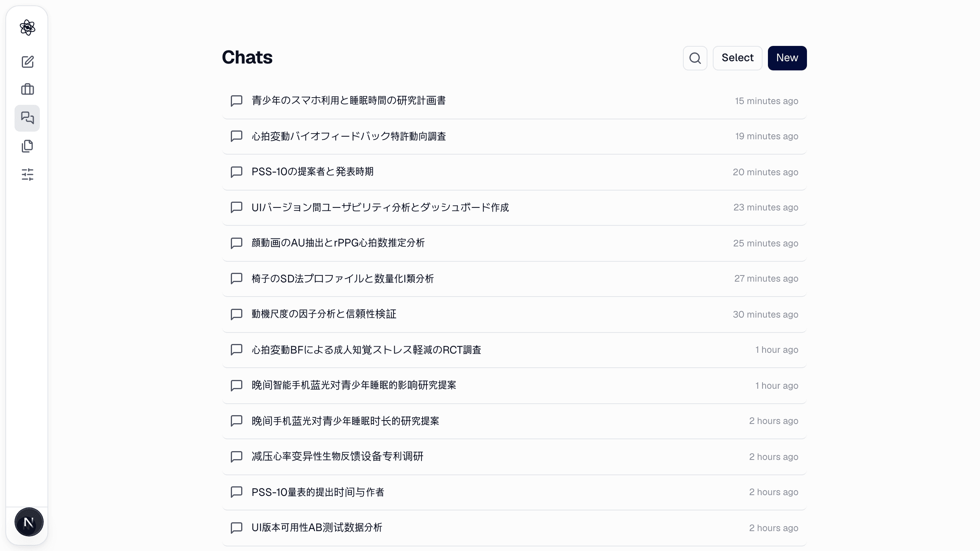Viewport: 980px width, 551px height.
Task: Click the Chats page heading
Action: pyautogui.click(x=247, y=57)
